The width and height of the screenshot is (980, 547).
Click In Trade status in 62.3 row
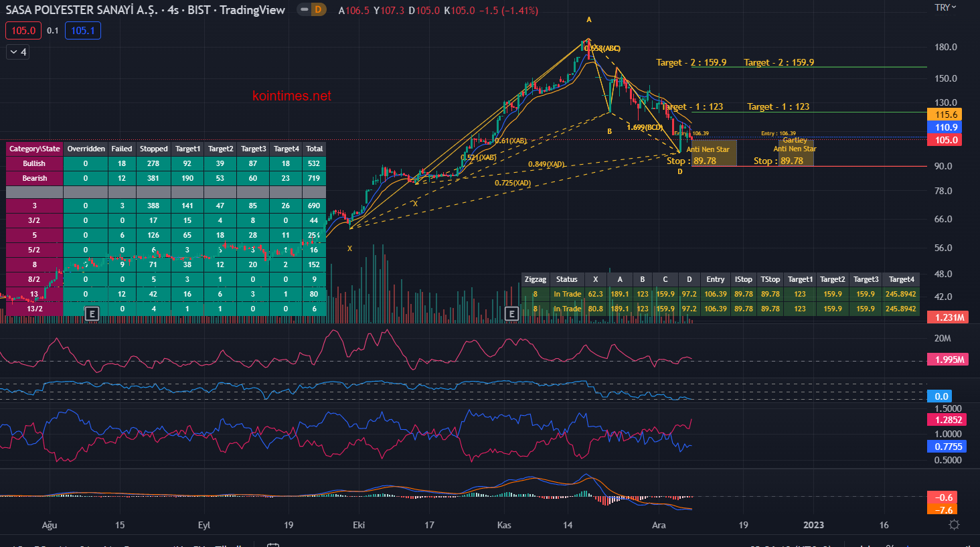coord(567,294)
